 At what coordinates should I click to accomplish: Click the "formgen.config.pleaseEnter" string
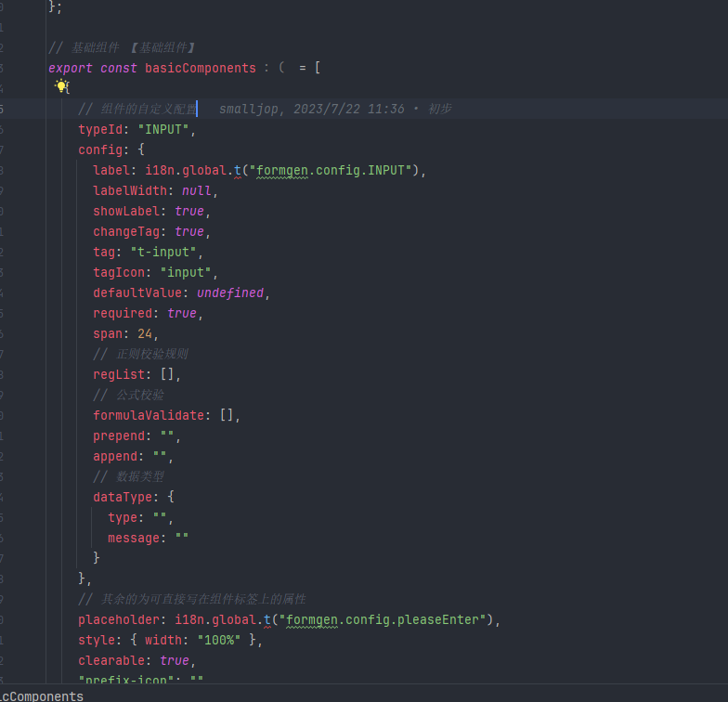click(x=383, y=619)
